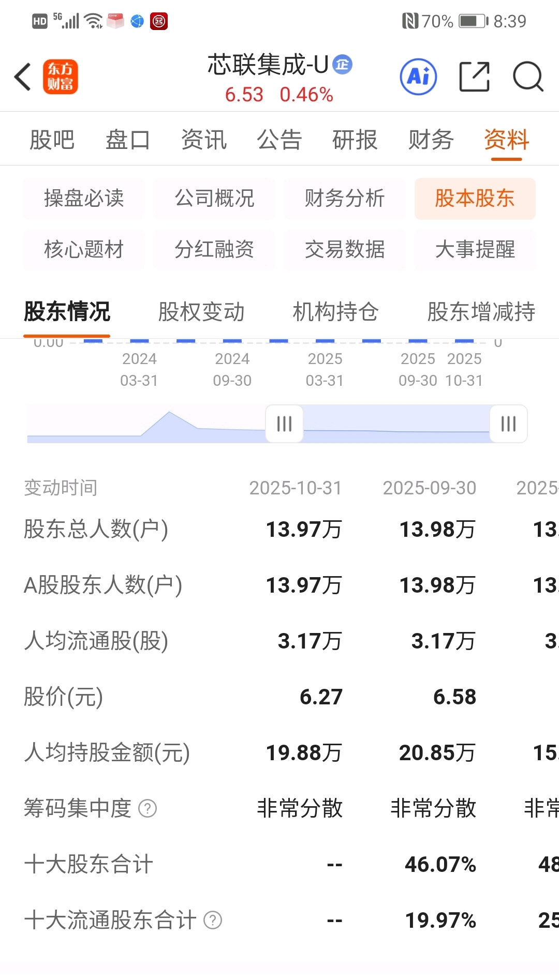Open the 大事提醒 section
The height and width of the screenshot is (980, 559).
[x=475, y=249]
